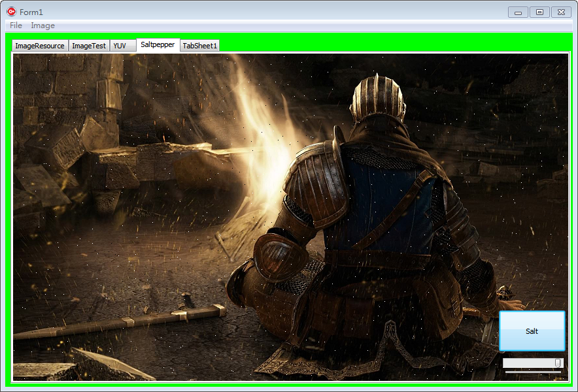Switch to the ImageTest tab

(x=89, y=46)
